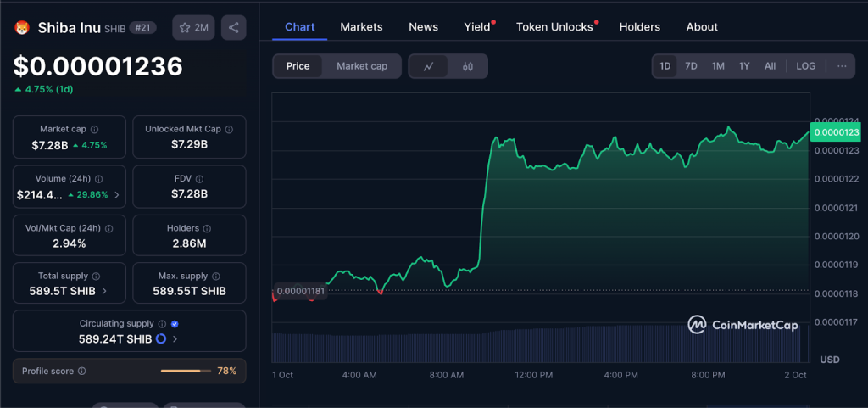The height and width of the screenshot is (408, 868).
Task: Expand the Total supply chevron
Action: (x=104, y=291)
